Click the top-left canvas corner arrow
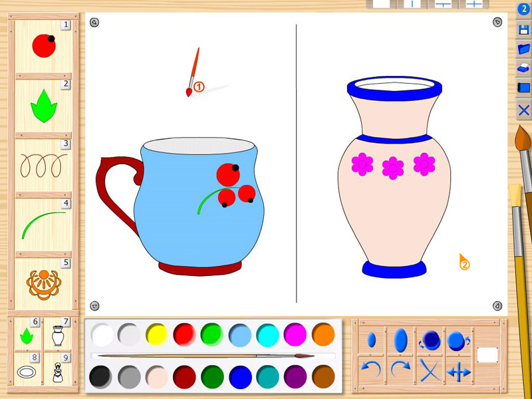532x399 pixels. 94,23
